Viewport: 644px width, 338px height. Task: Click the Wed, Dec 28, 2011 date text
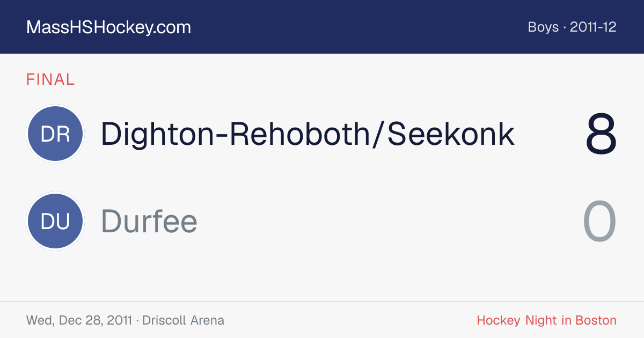79,320
